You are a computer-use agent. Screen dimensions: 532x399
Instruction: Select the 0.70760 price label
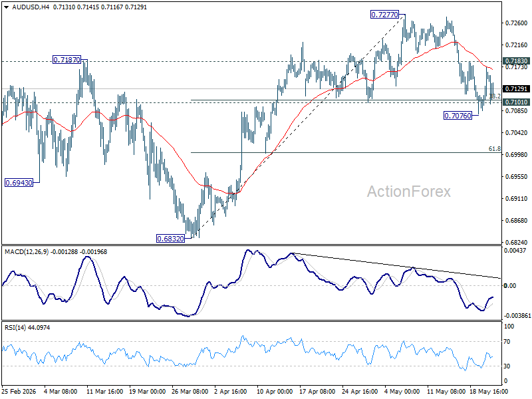pyautogui.click(x=458, y=116)
